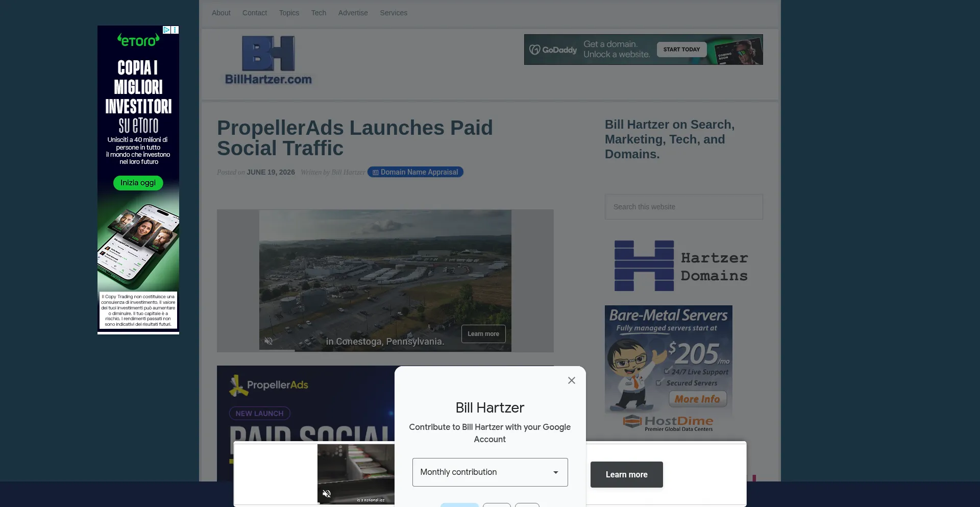This screenshot has width=980, height=507.
Task: Click the BillHartzer.com site logo
Action: (x=268, y=60)
